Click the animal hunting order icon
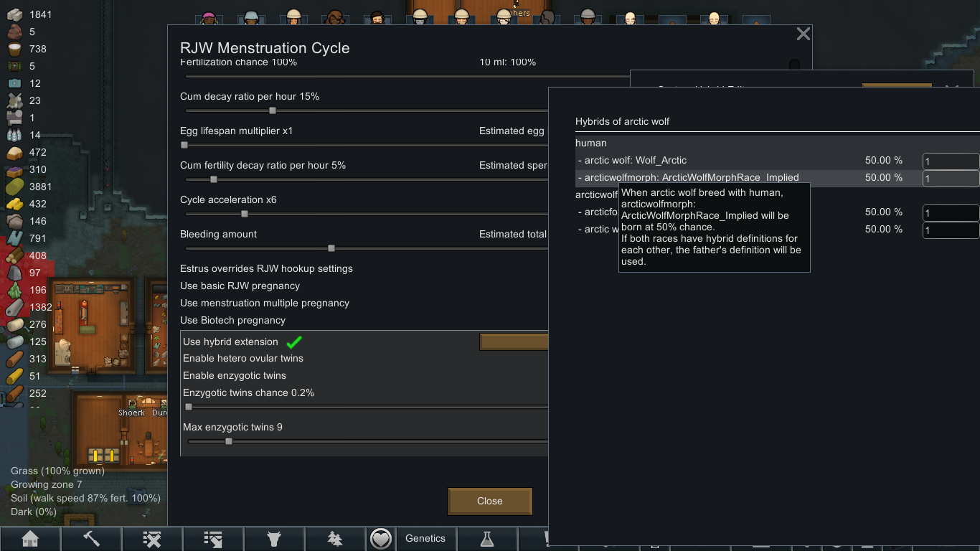 click(274, 538)
